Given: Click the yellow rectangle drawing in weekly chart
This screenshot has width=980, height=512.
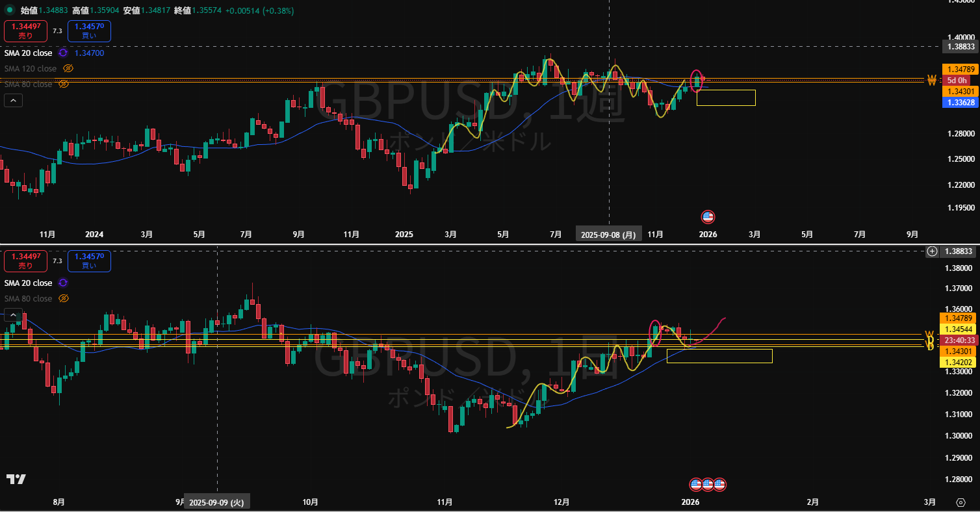Looking at the screenshot, I should [x=726, y=90].
